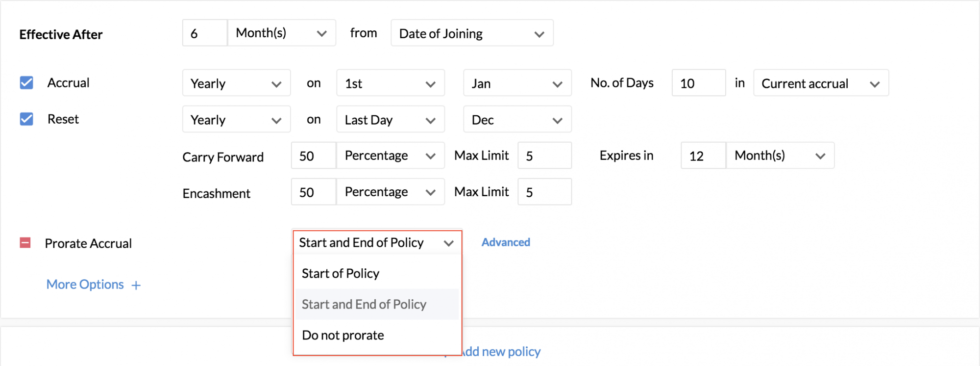Uncheck the Accrual checkbox

[x=26, y=83]
